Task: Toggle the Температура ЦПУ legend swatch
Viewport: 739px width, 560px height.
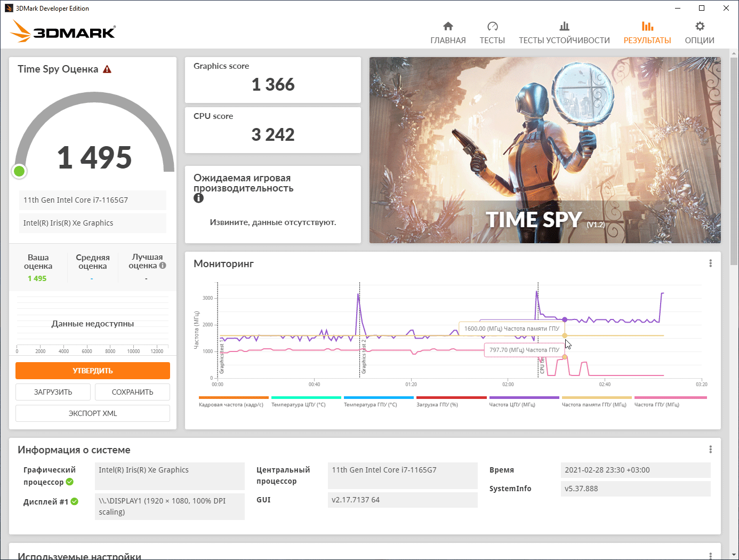Action: pos(306,397)
